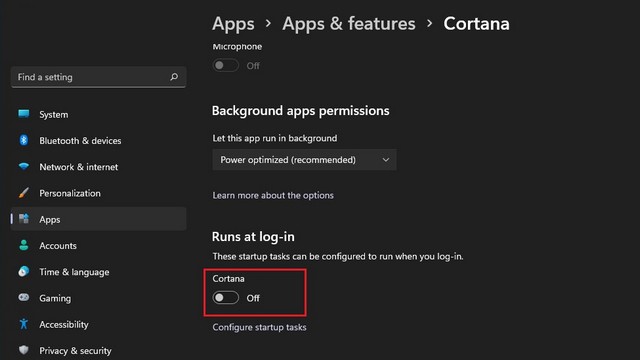
Task: Open the System settings icon
Action: 24,113
